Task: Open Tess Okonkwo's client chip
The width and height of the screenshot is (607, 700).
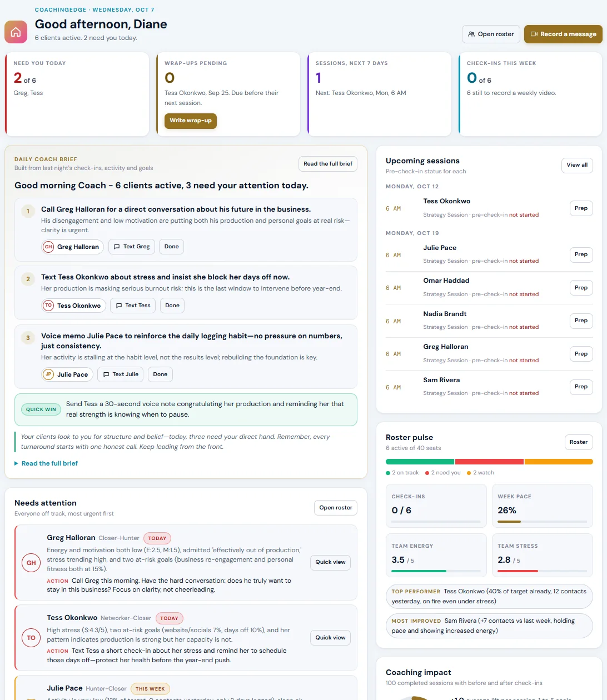Action: tap(73, 306)
